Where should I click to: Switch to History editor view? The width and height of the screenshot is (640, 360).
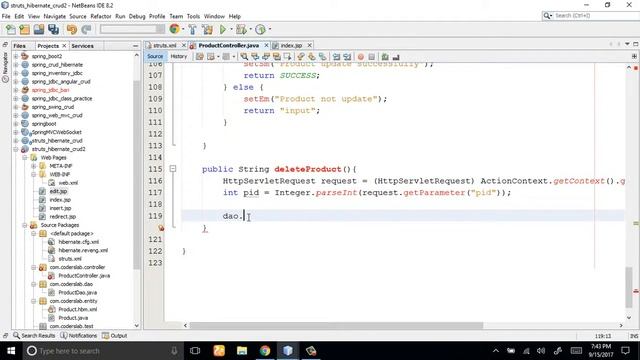178,56
